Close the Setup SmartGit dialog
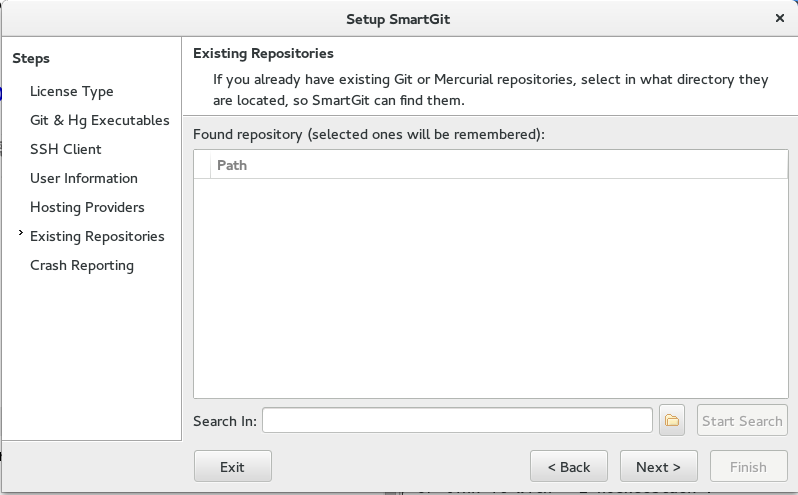This screenshot has height=495, width=798. [x=780, y=18]
